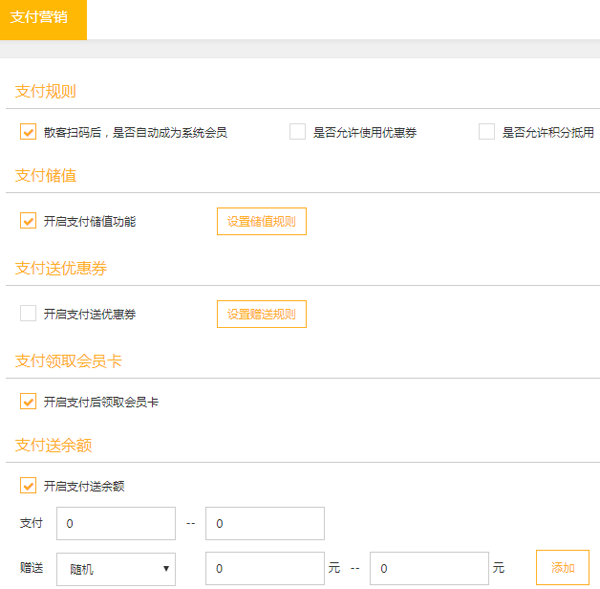This screenshot has height=589, width=600.
Task: Select the 支付储值 section heading
Action: coord(46,175)
